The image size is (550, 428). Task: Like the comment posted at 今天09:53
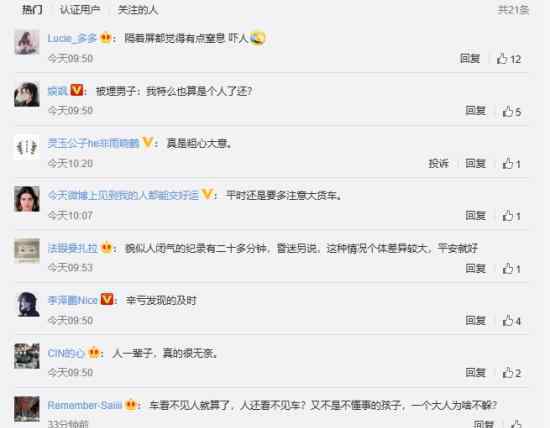point(512,269)
